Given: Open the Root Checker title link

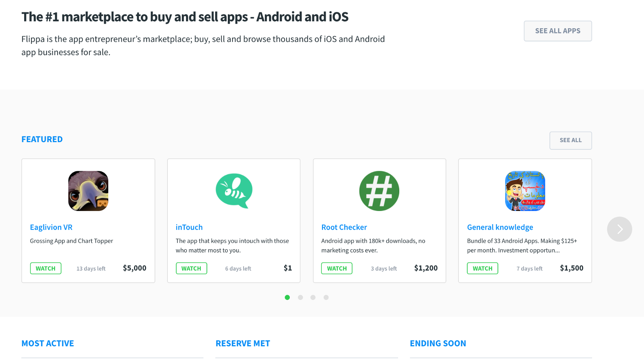Looking at the screenshot, I should pyautogui.click(x=344, y=228).
